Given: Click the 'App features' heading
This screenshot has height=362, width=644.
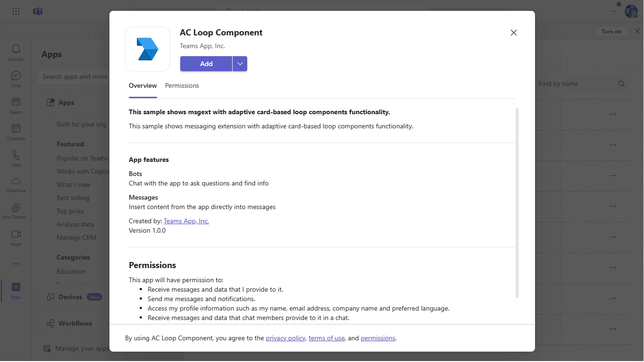Looking at the screenshot, I should [149, 160].
